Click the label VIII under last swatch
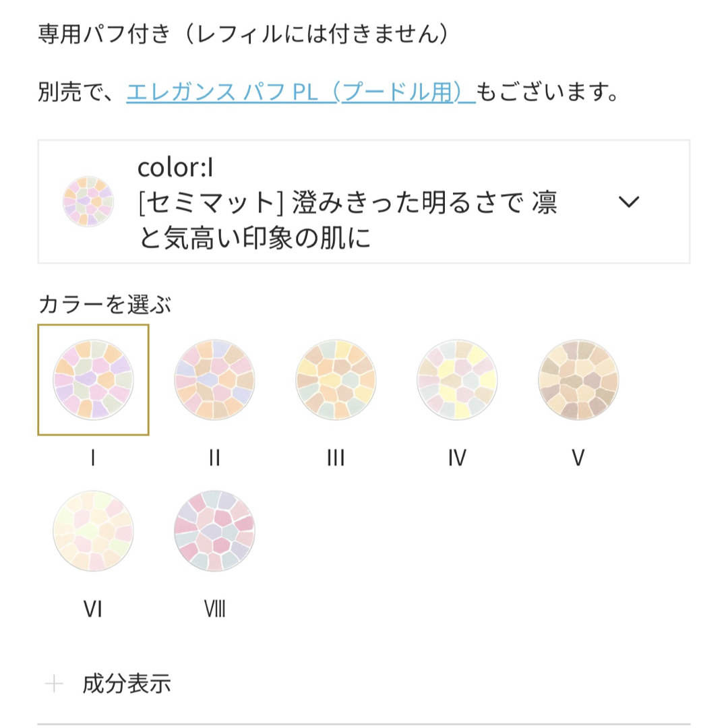 tap(214, 609)
